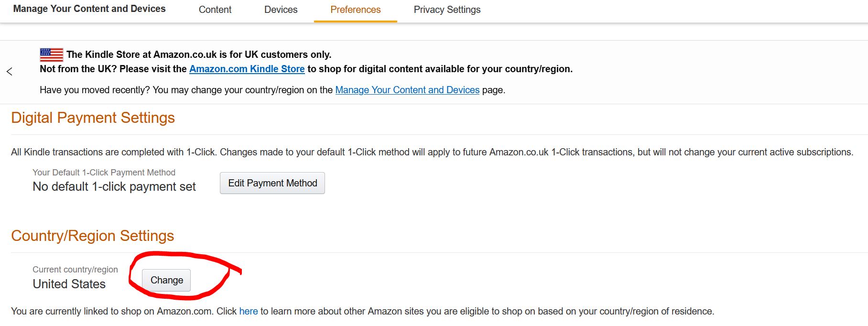Click 'No default 1-click payment set' text
Screen dimensions: 868x326
click(114, 186)
